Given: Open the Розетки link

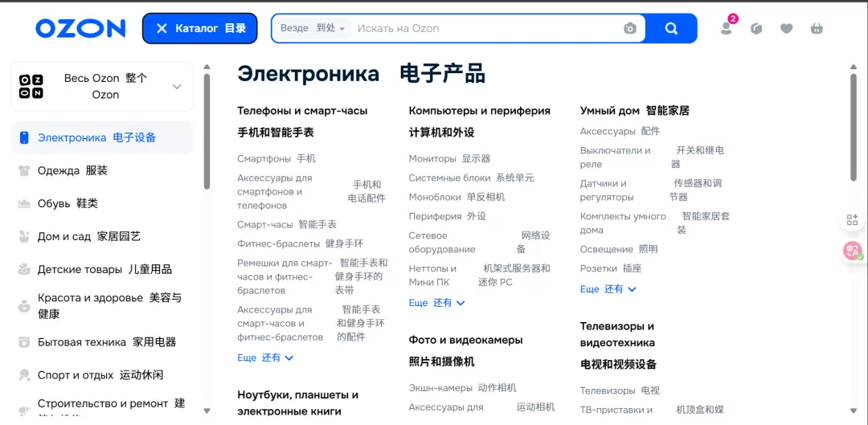Looking at the screenshot, I should 599,268.
